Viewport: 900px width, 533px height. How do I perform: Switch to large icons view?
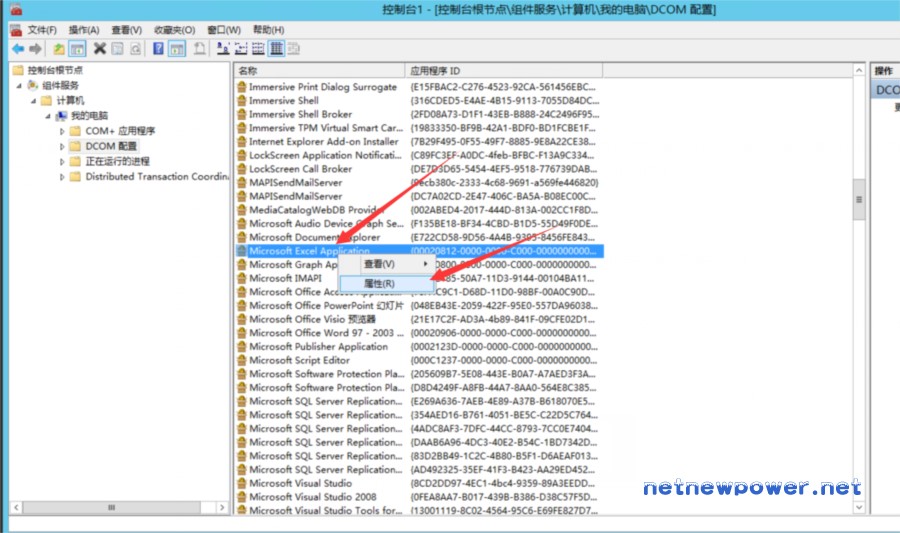point(223,49)
